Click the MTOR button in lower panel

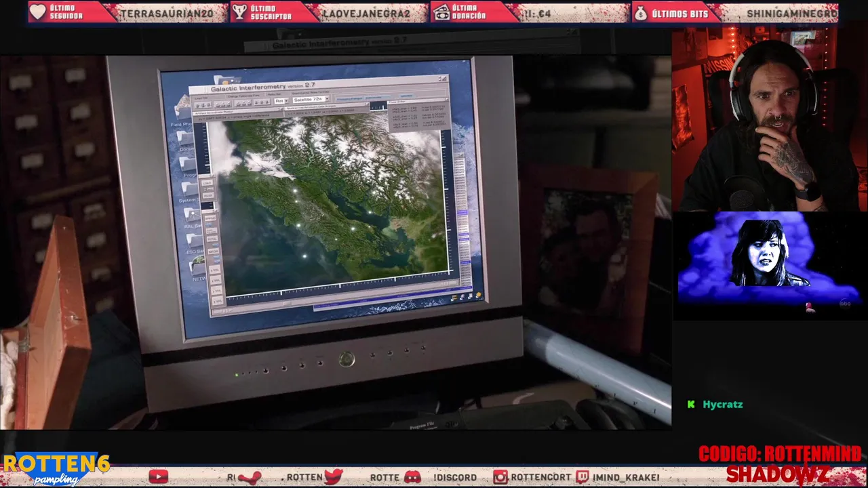coord(213,251)
